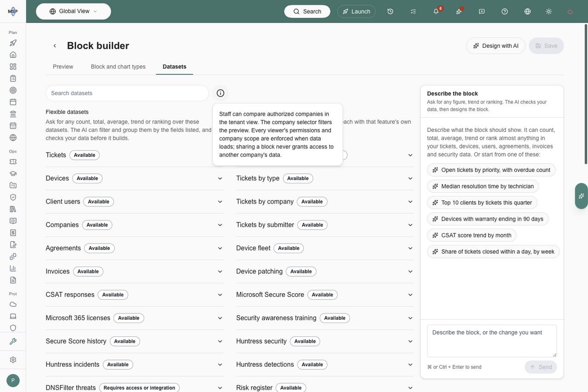Screen dimensions: 588x392
Task: Click the globe icon in left sidebar
Action: tap(13, 137)
